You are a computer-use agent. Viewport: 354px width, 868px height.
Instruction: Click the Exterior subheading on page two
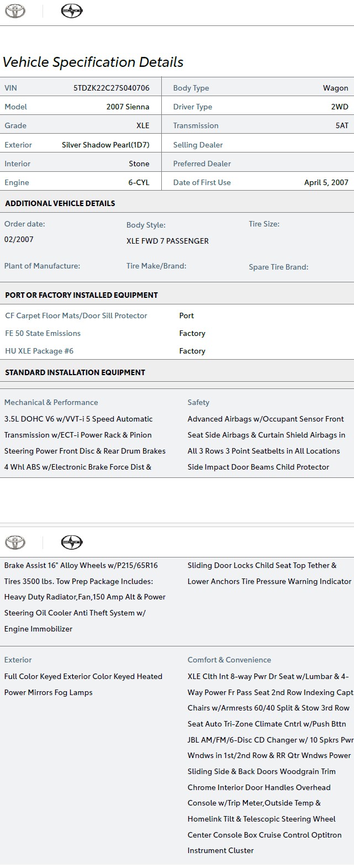click(x=18, y=660)
